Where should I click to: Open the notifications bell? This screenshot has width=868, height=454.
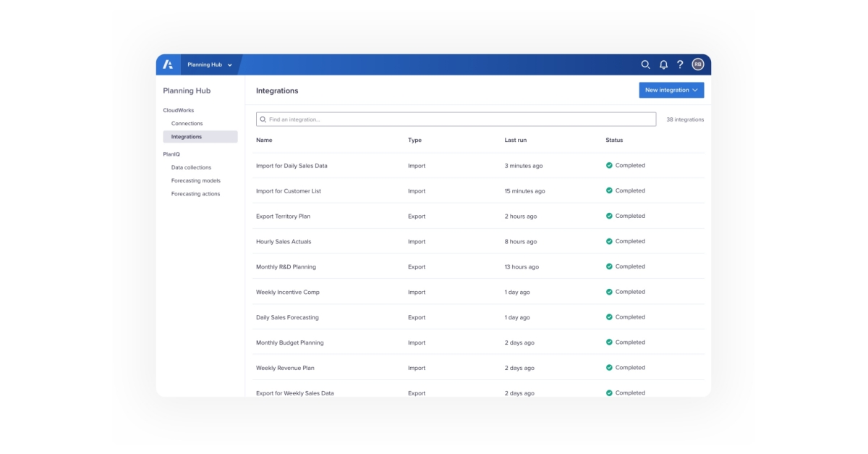tap(662, 64)
